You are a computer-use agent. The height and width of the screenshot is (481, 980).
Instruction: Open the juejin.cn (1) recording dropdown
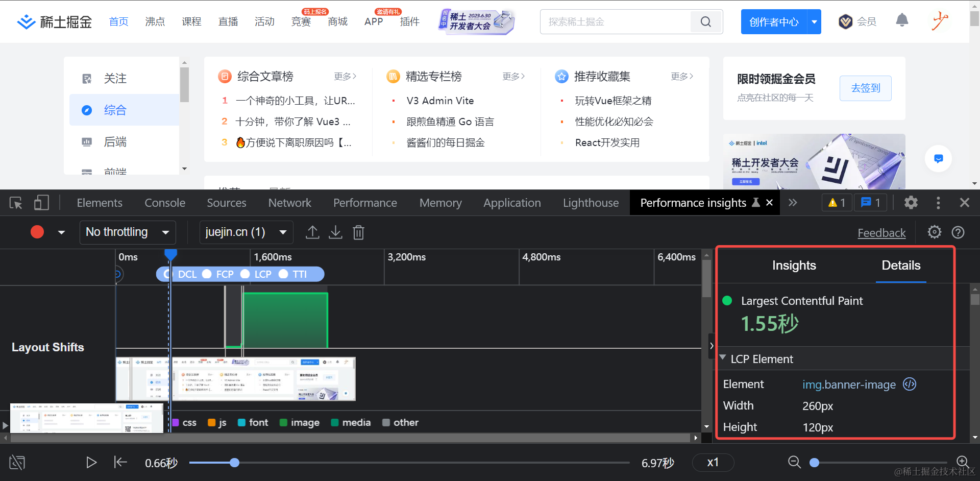point(246,232)
